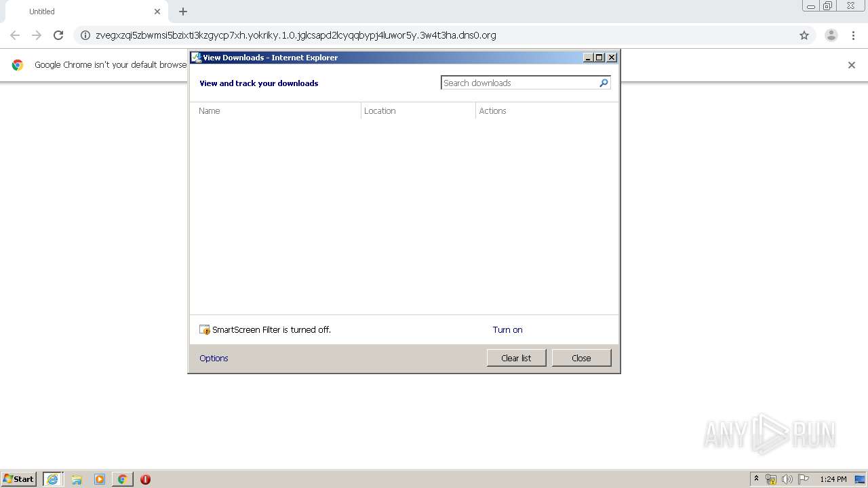Screen dimensions: 868x488
Task: Open Windows Start menu
Action: 19,479
